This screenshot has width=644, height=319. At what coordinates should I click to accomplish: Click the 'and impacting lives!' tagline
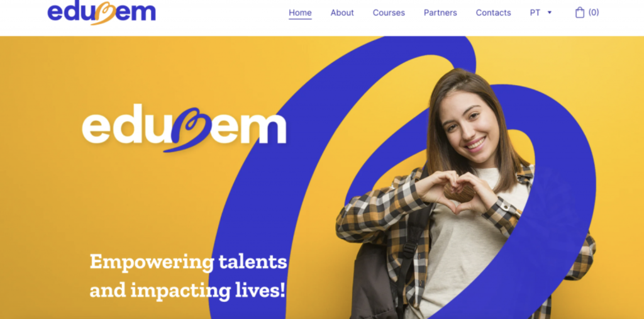click(187, 290)
